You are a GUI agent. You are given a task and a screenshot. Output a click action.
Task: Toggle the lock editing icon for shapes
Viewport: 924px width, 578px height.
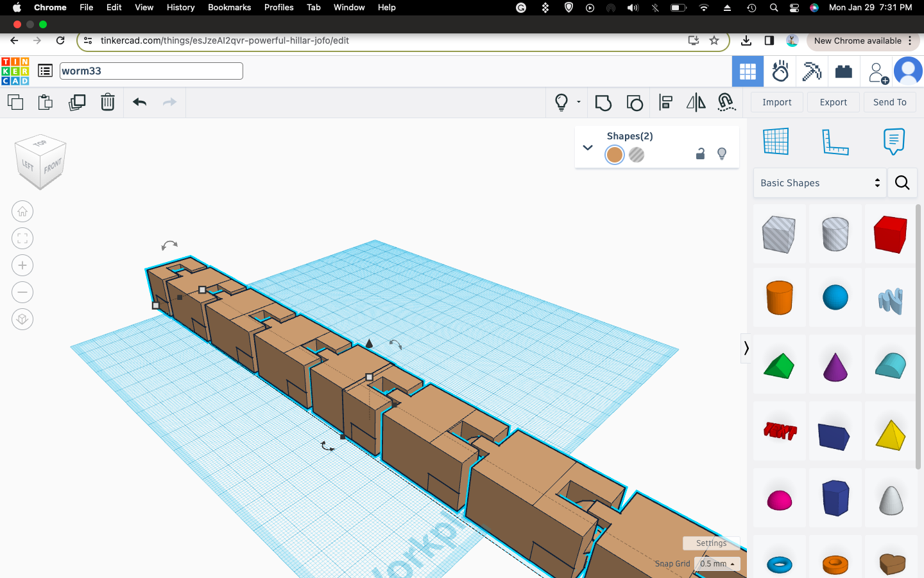pyautogui.click(x=701, y=154)
